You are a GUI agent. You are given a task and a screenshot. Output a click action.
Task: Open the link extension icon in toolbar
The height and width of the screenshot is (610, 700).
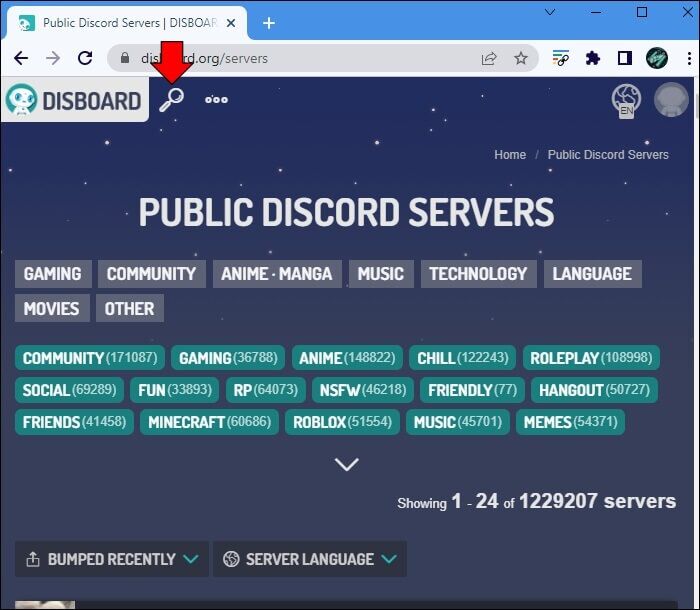click(x=561, y=58)
